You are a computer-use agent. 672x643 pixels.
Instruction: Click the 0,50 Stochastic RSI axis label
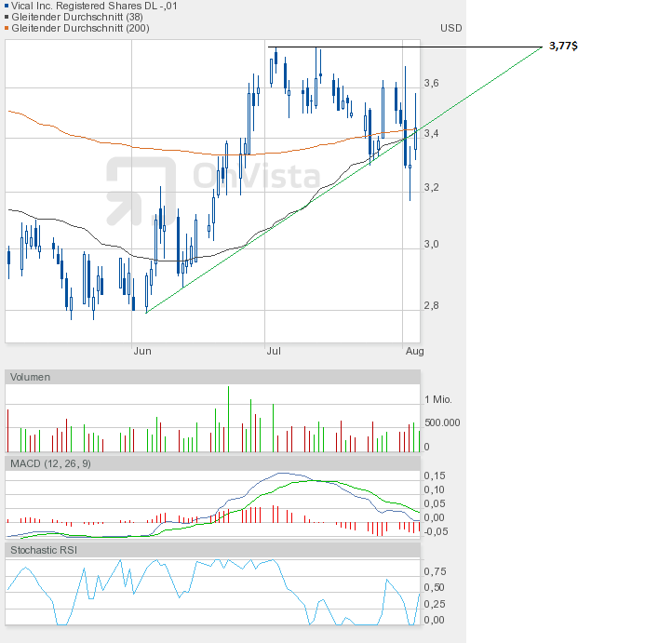tap(435, 588)
